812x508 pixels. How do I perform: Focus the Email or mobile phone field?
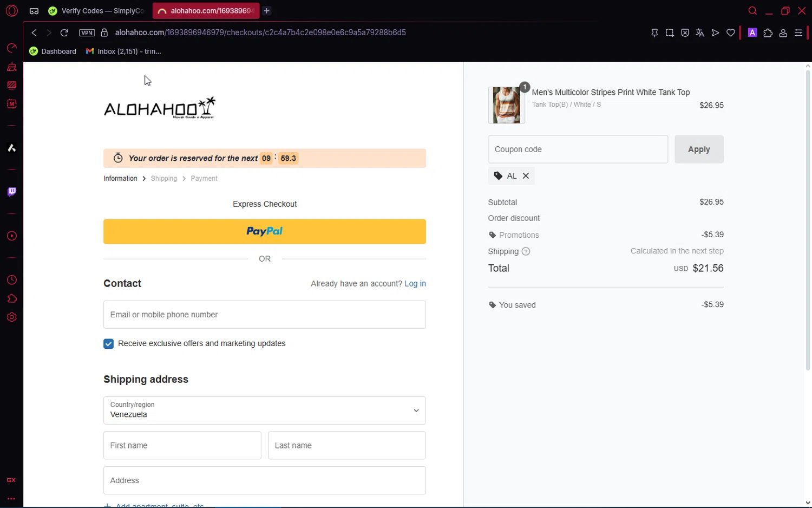tap(265, 315)
